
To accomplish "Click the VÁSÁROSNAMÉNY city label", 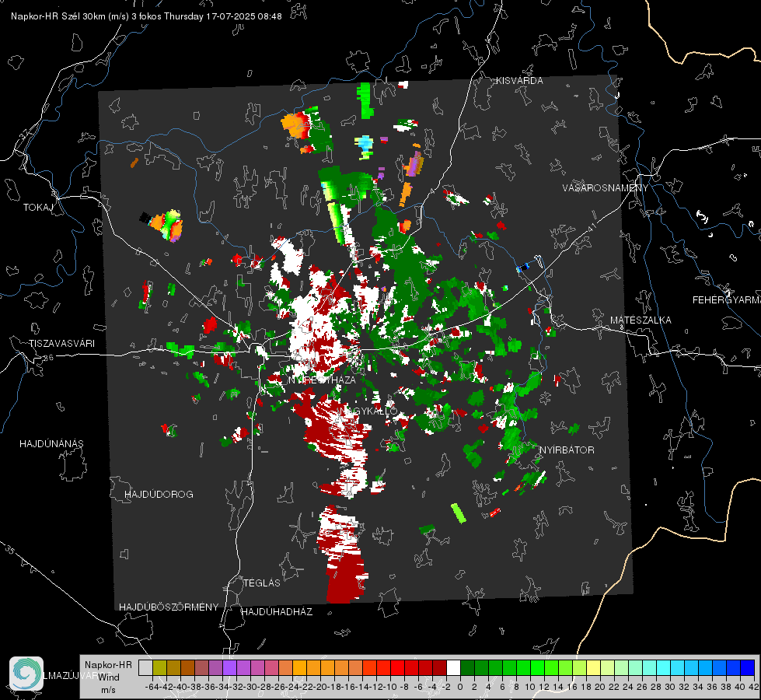I will [606, 188].
